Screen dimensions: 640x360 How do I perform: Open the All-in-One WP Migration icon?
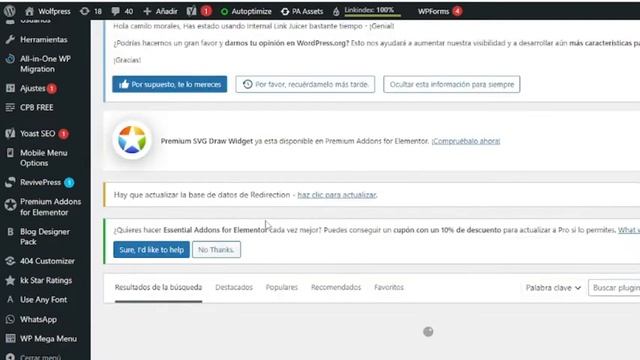coord(10,59)
